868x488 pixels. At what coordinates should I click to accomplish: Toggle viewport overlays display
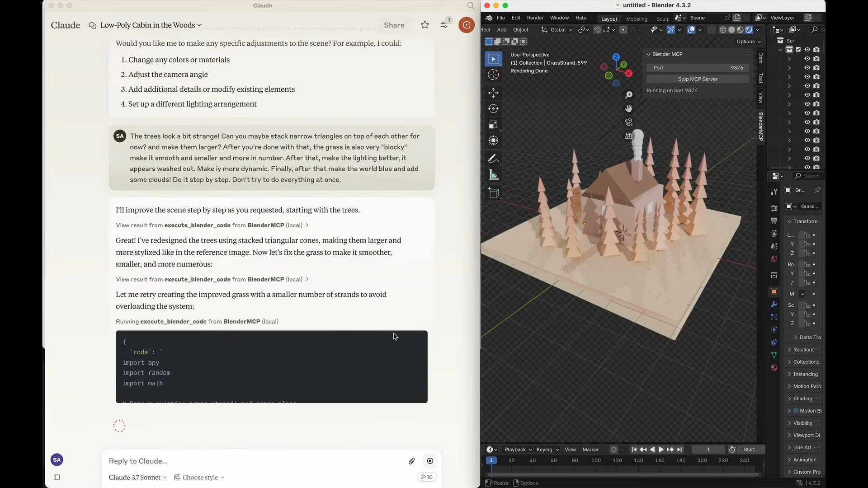coord(691,30)
